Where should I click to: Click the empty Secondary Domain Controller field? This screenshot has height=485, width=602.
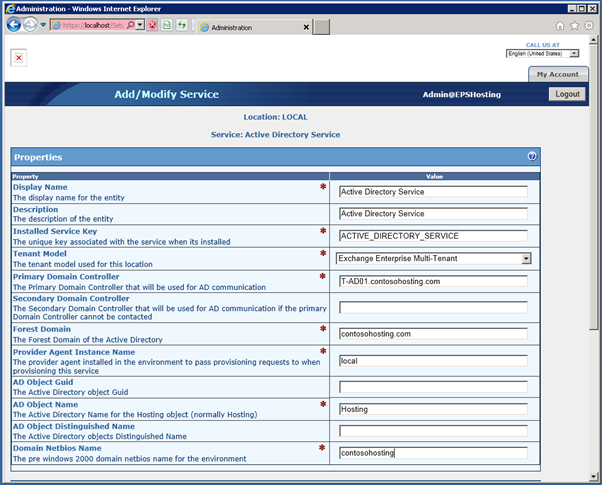click(x=432, y=307)
